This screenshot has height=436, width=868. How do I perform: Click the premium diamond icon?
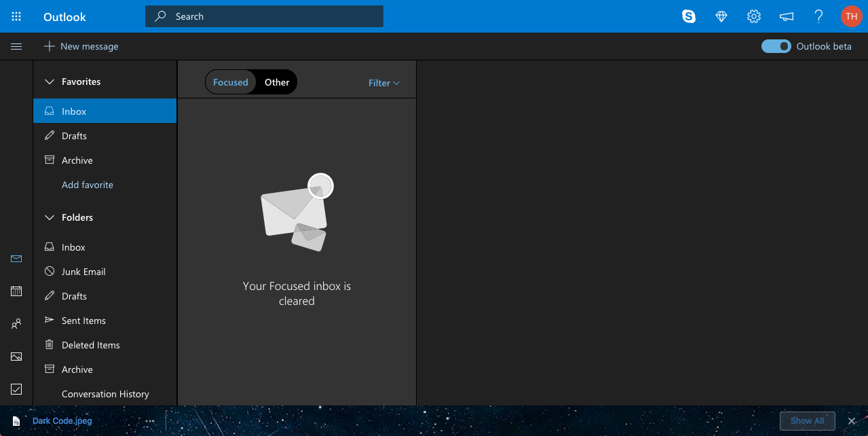click(x=721, y=16)
